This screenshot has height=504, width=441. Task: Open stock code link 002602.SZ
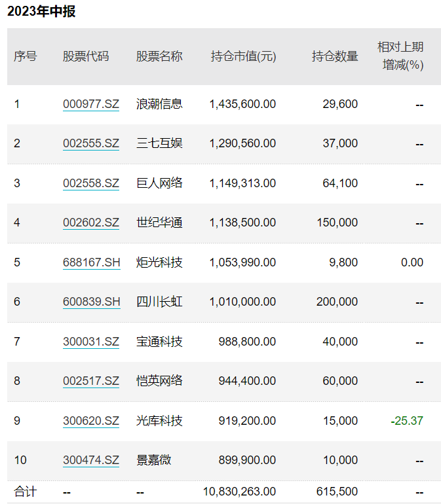click(x=91, y=223)
